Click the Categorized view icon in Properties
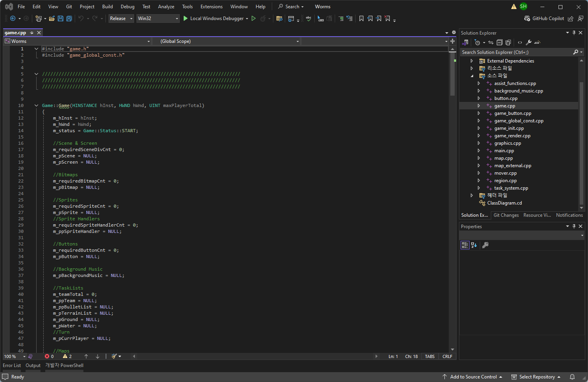Image resolution: width=588 pixels, height=382 pixels. [465, 245]
